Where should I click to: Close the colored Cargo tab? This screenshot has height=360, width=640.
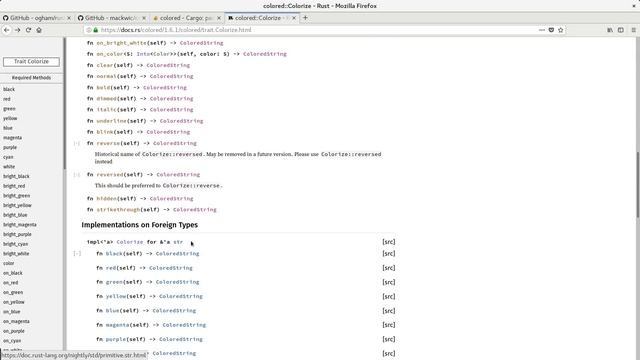[x=219, y=18]
